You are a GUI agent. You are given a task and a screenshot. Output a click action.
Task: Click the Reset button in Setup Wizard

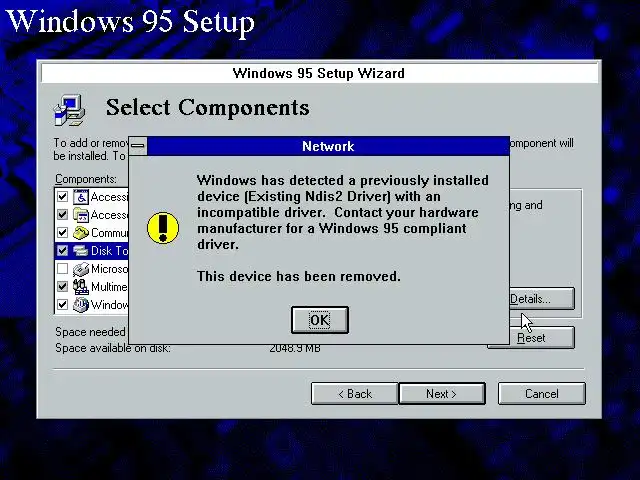(531, 338)
